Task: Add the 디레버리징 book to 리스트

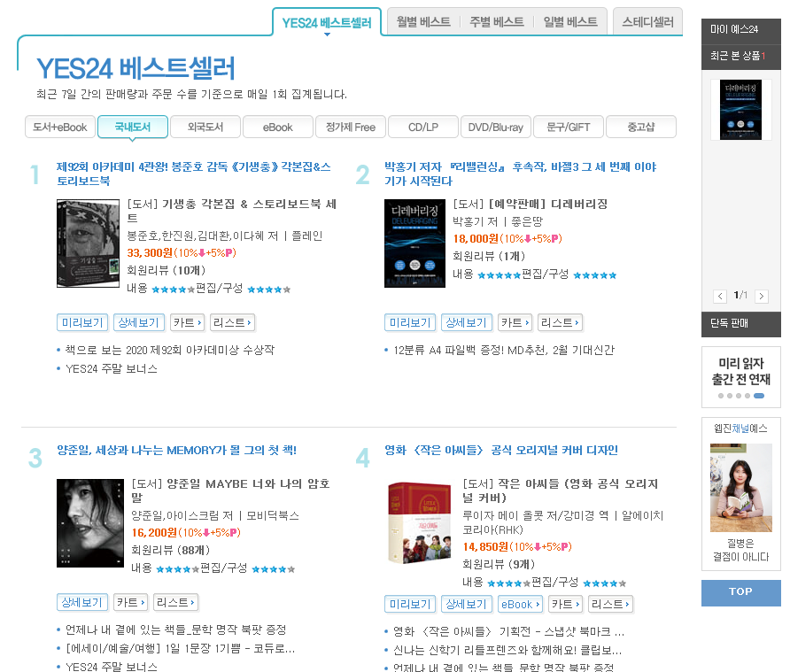Action: pos(561,322)
